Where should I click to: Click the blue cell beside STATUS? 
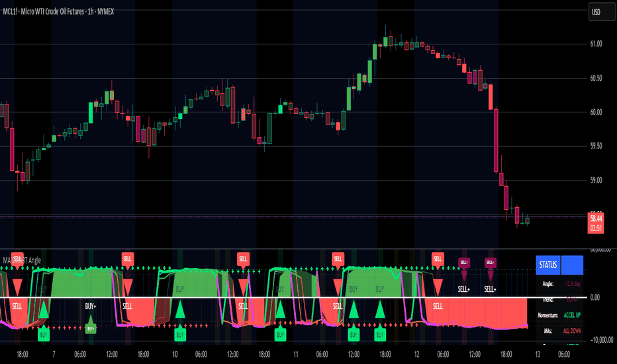[x=572, y=265]
